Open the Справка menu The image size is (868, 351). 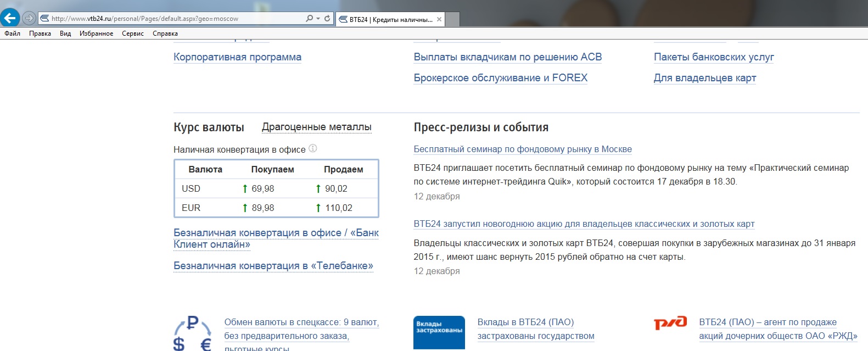tap(165, 34)
